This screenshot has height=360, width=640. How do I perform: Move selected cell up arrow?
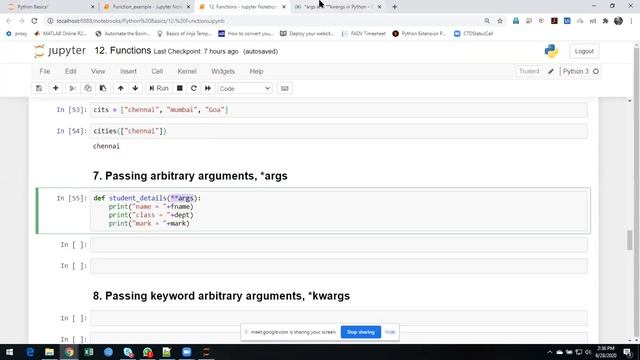tap(120, 88)
